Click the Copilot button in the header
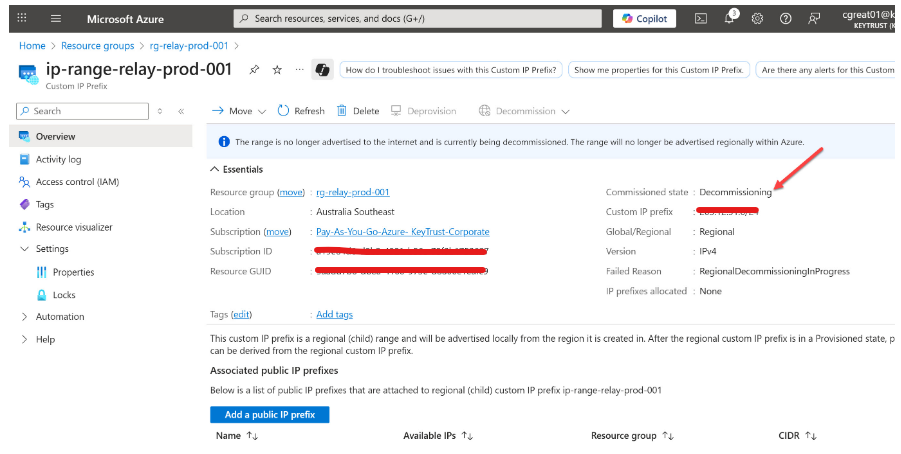The height and width of the screenshot is (454, 901). [644, 18]
